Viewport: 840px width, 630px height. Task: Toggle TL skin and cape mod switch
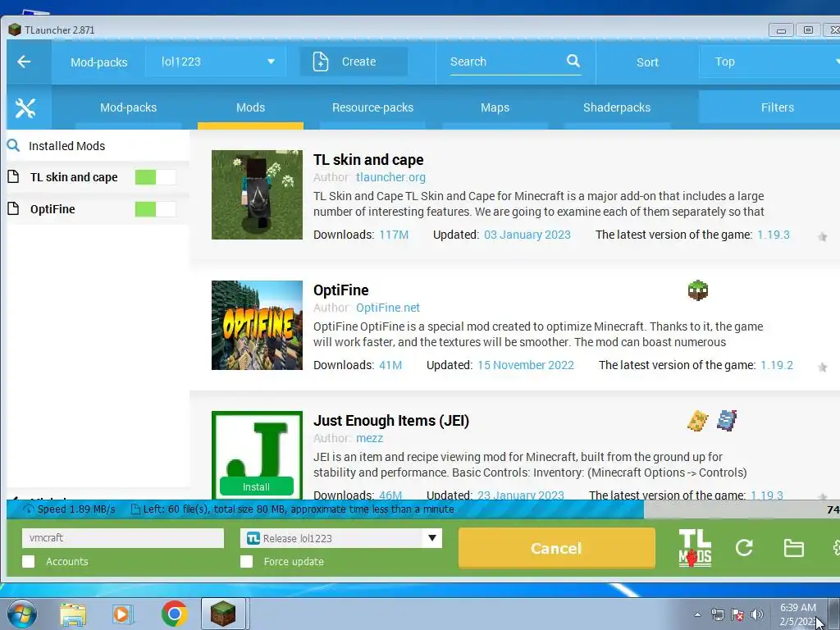pyautogui.click(x=155, y=177)
